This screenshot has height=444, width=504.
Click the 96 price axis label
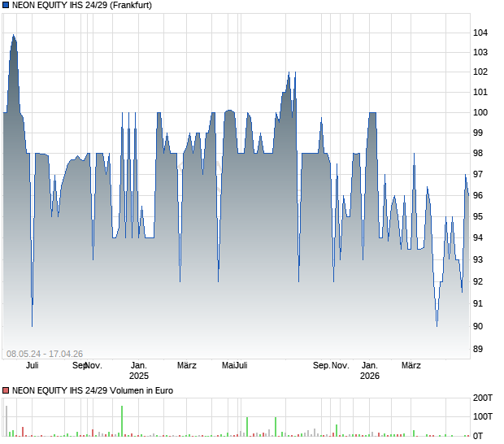pyautogui.click(x=478, y=195)
